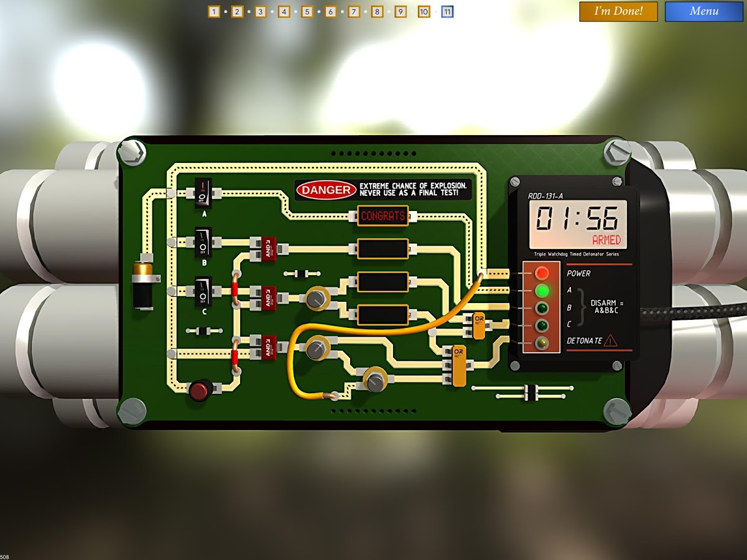Click the upper orange OR gate

pyautogui.click(x=478, y=325)
